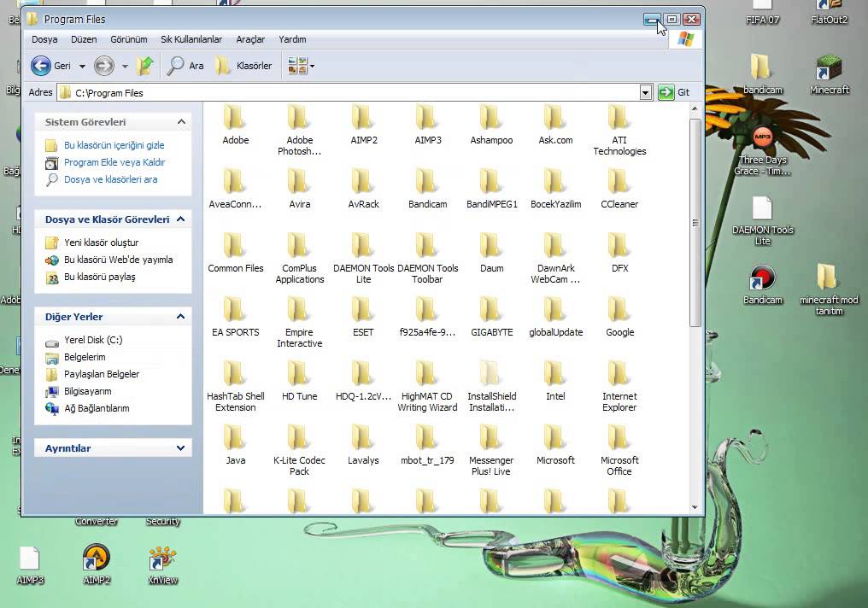Open the Ara search tool

pyautogui.click(x=185, y=66)
